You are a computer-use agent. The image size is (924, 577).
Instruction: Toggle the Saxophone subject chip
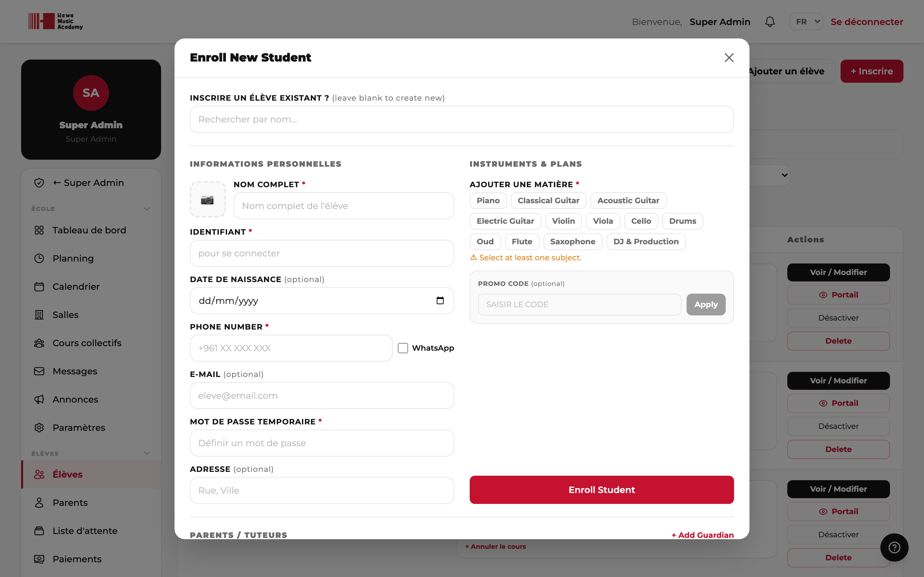(572, 242)
